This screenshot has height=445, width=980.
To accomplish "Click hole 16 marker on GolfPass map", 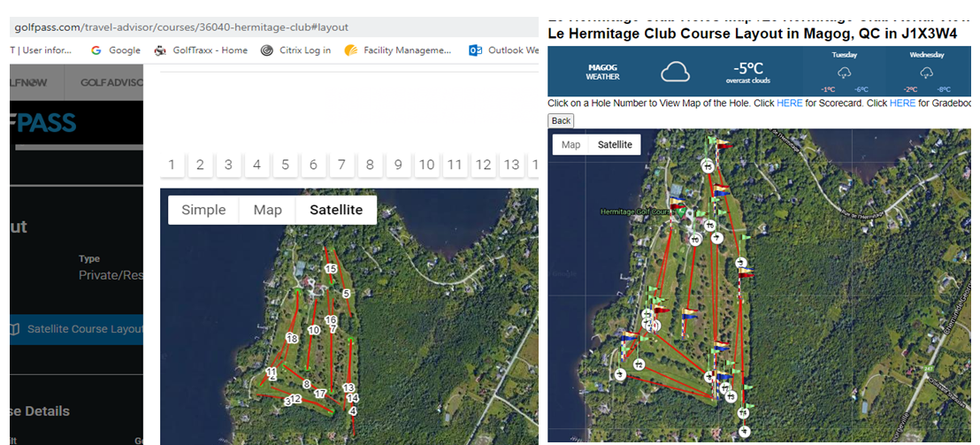I will click(x=332, y=320).
